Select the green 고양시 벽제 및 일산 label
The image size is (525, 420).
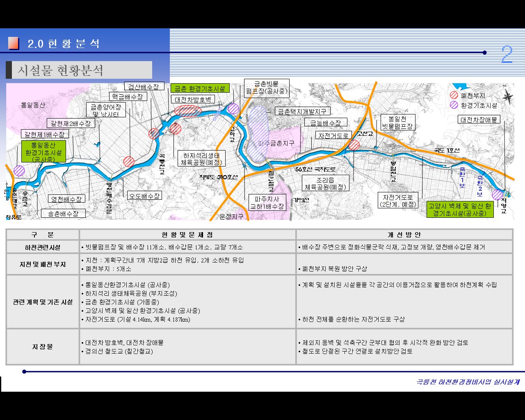(x=459, y=209)
